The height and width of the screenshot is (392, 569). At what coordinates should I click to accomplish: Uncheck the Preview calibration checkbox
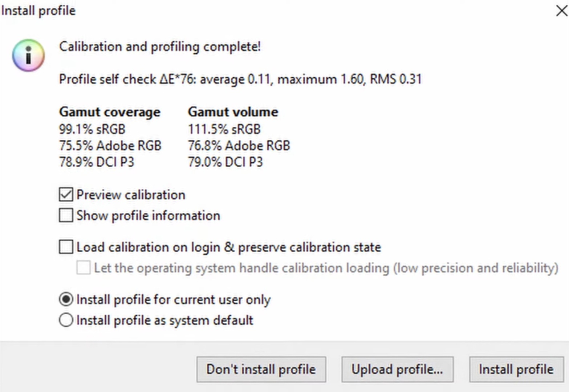66,195
